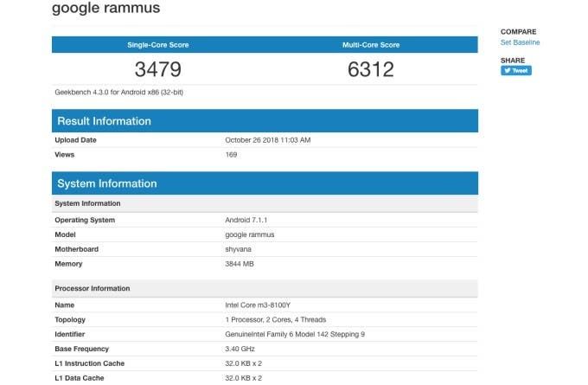
Task: Select the L1 Data Cache value
Action: (x=243, y=378)
